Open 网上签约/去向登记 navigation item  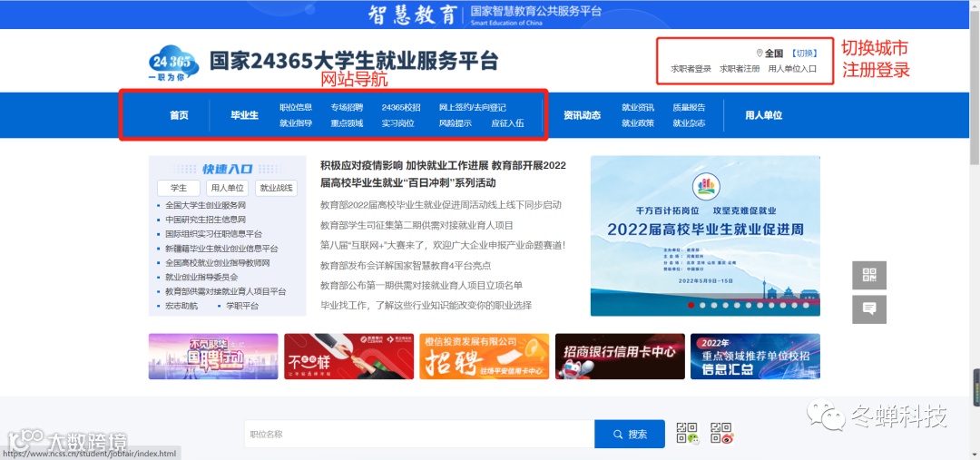[x=473, y=107]
